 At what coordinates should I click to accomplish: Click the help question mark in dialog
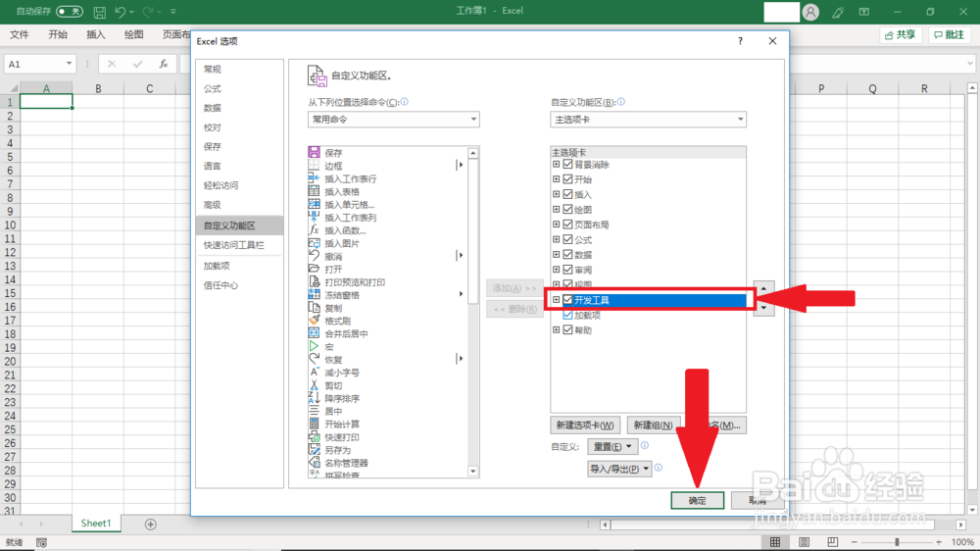click(740, 40)
